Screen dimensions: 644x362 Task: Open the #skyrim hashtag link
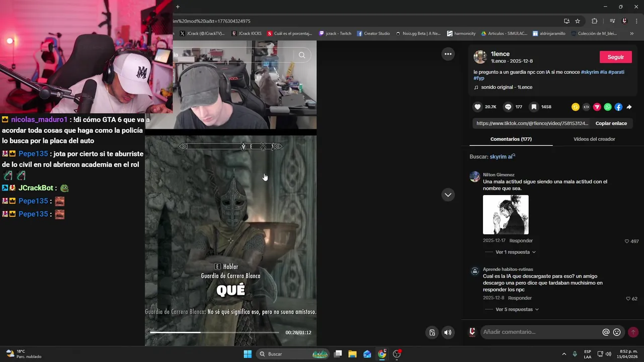pyautogui.click(x=590, y=72)
